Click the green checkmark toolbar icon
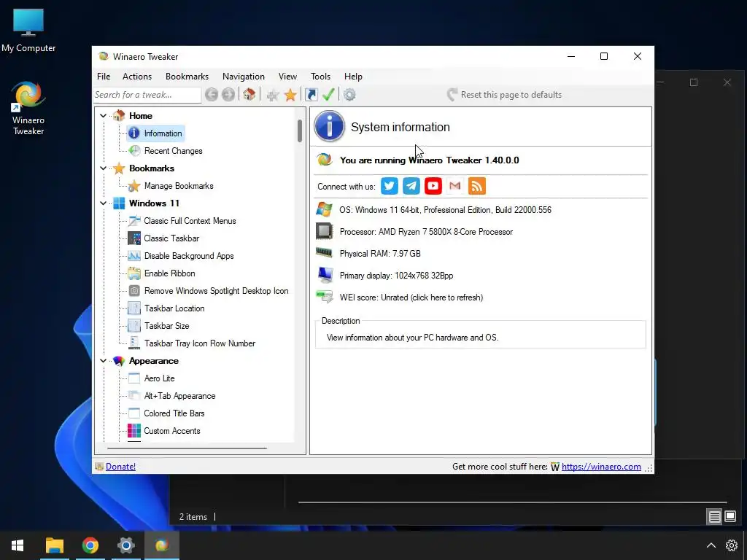747x560 pixels. point(328,95)
